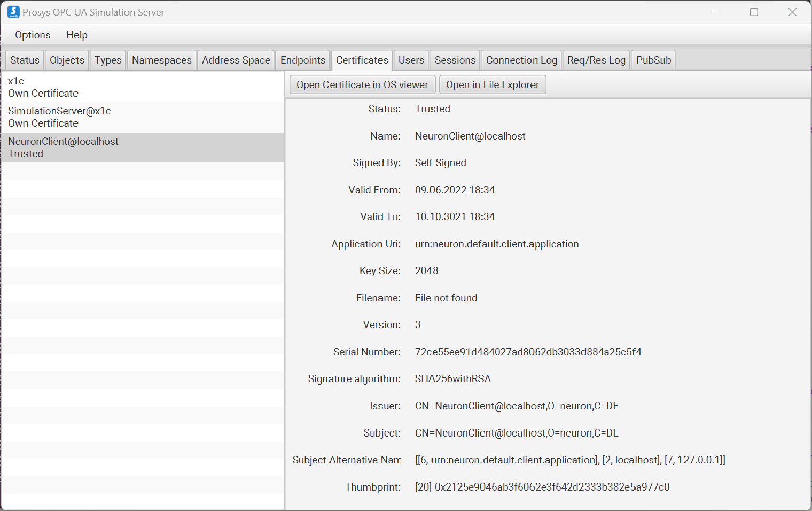Click the Serial Number value 72ce55ee91d4...

(x=528, y=352)
